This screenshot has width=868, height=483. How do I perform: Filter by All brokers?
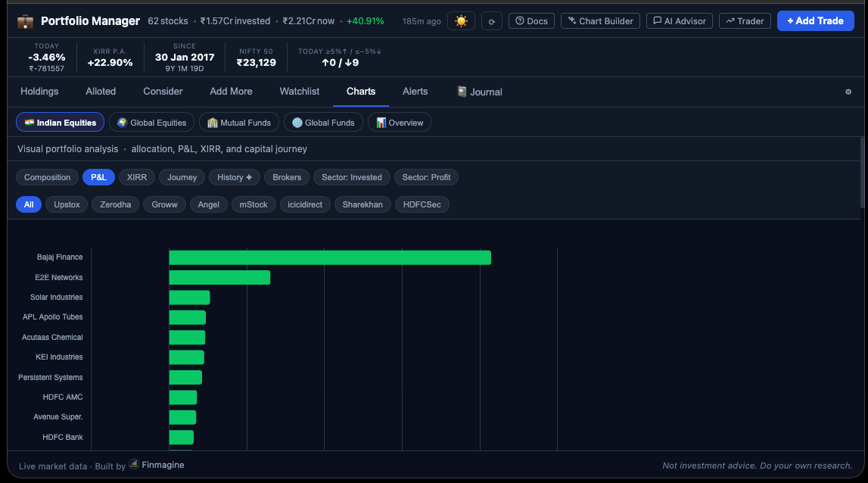[29, 204]
